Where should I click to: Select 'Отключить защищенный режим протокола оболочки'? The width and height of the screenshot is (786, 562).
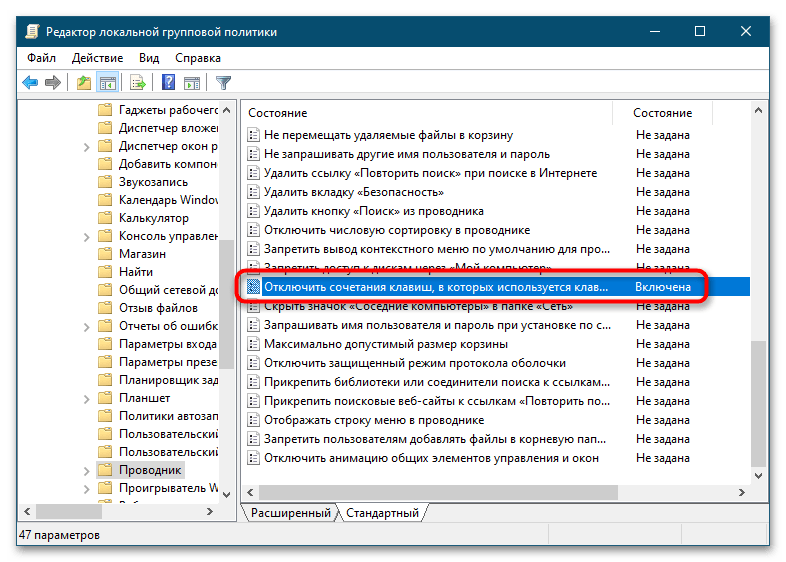pyautogui.click(x=415, y=363)
